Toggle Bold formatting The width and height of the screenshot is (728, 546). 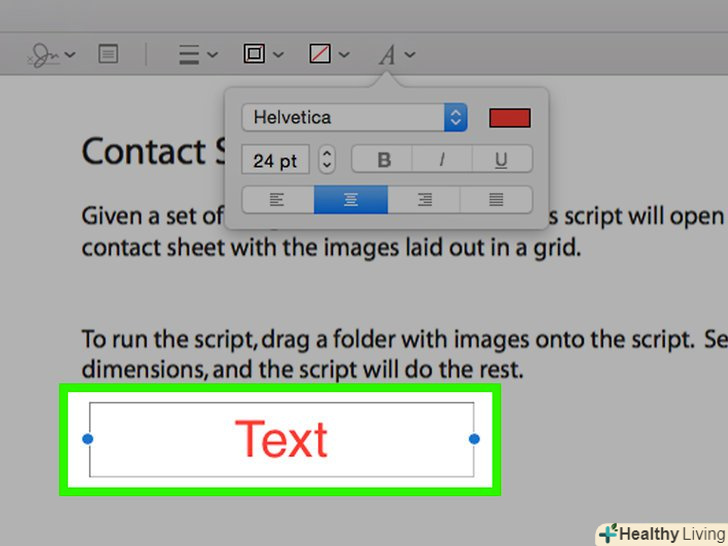(385, 159)
